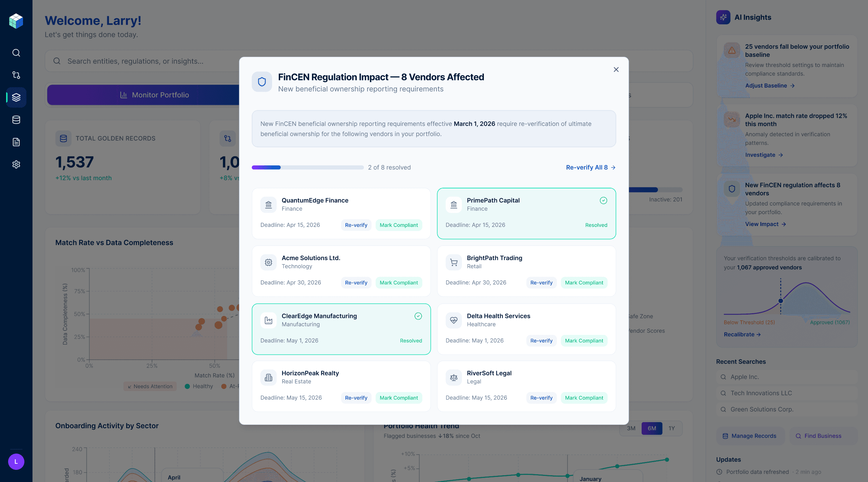The width and height of the screenshot is (868, 482).
Task: Click the user avatar L
Action: 16,462
